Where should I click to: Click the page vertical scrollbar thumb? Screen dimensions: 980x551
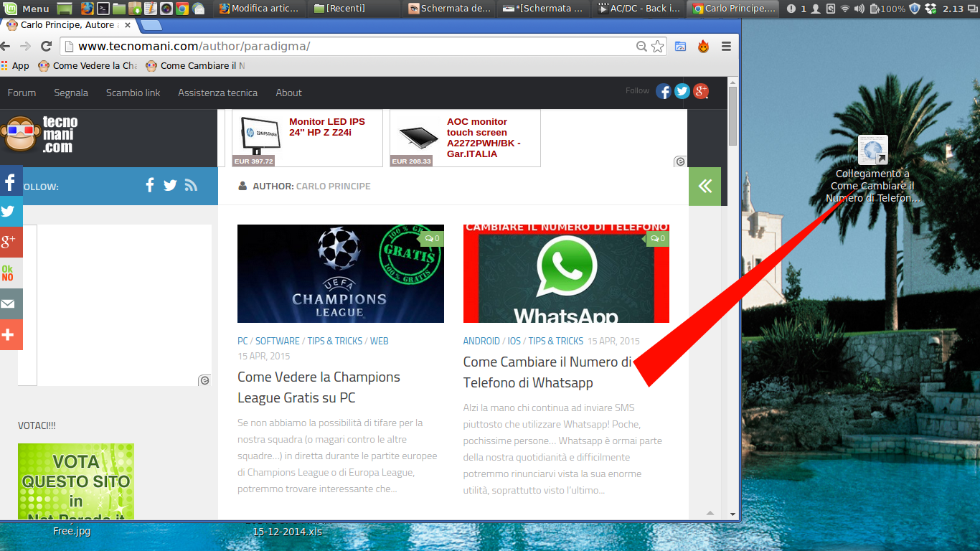tap(732, 115)
